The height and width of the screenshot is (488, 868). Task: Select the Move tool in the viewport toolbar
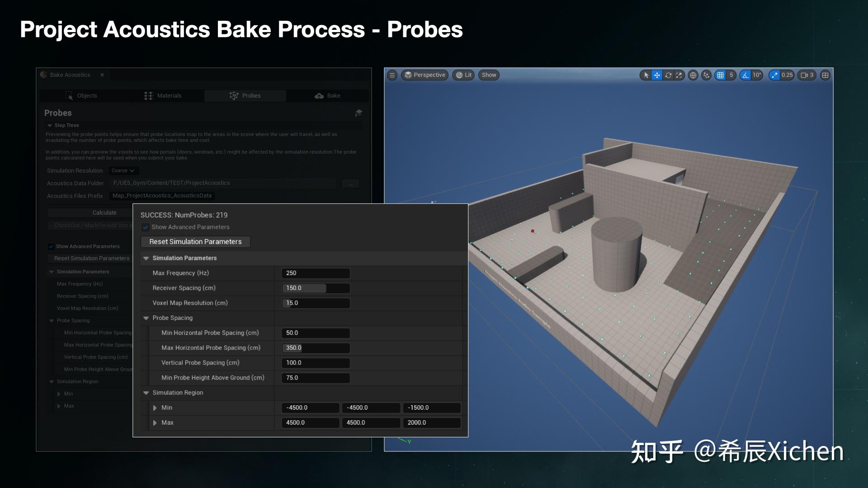pos(657,75)
